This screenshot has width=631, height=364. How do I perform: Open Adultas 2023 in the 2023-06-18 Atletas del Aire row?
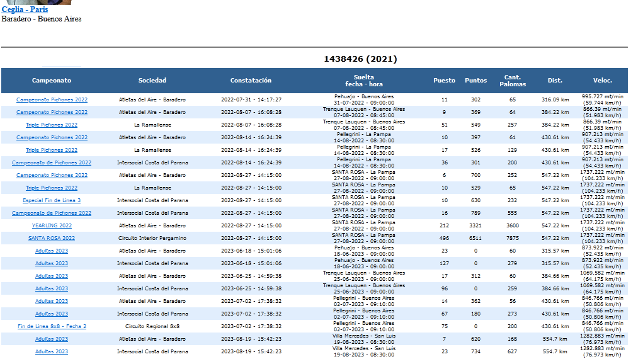pos(52,251)
